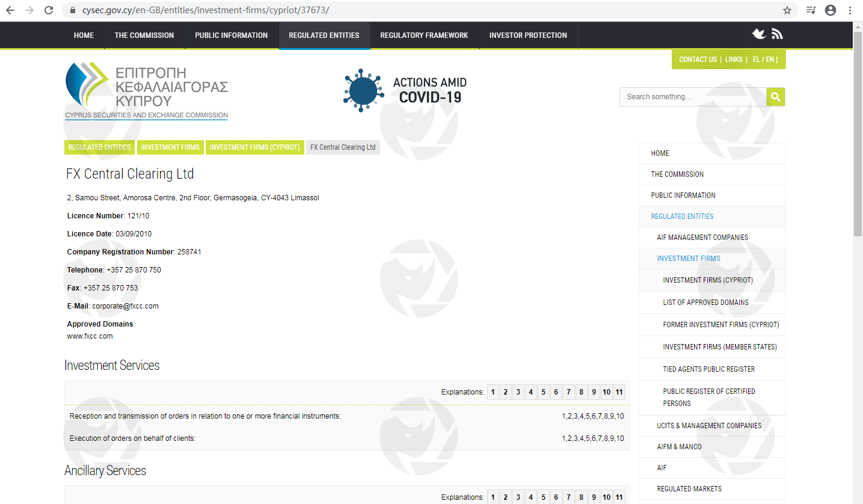Image resolution: width=863 pixels, height=504 pixels.
Task: Open List of Approved Domains in sidebar
Action: point(705,303)
